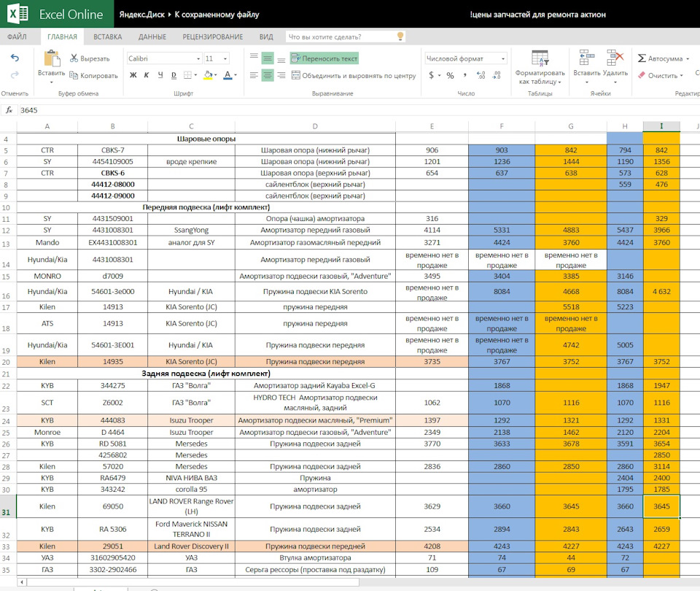This screenshot has width=700, height=591.
Task: Align text to the right
Action: (x=281, y=75)
